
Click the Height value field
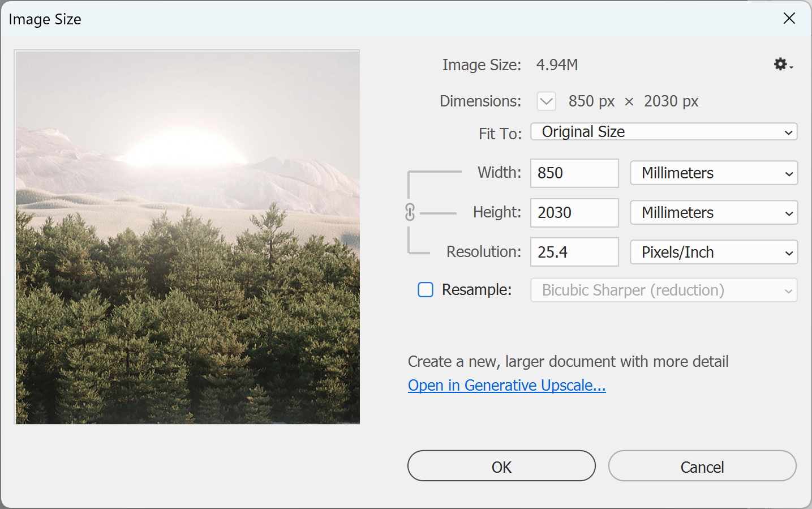[x=574, y=213]
